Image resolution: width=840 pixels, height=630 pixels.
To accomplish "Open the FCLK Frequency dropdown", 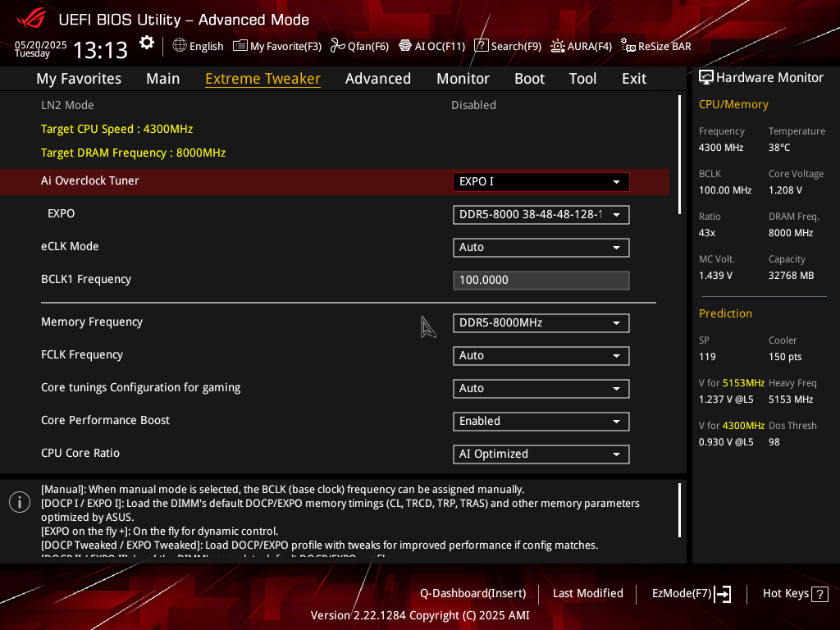I will pos(541,356).
